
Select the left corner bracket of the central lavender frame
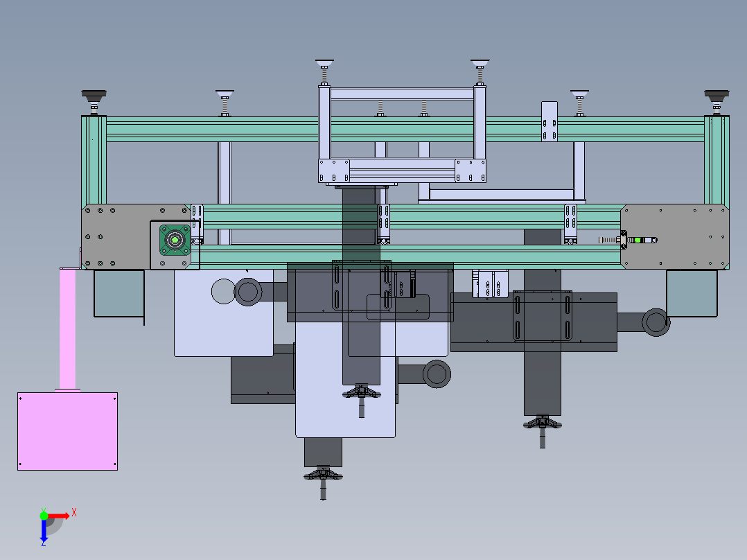334,171
